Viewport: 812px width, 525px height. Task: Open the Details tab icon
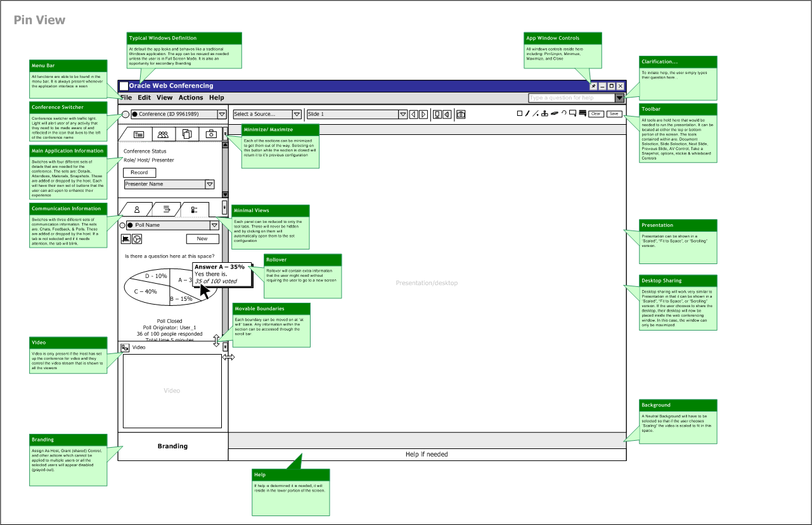pyautogui.click(x=138, y=134)
